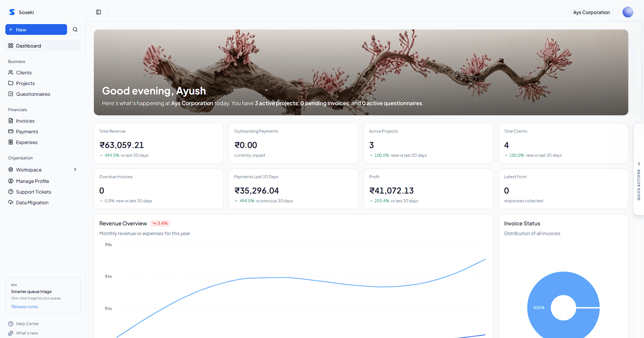Click the Invoices document icon
Image resolution: width=644 pixels, height=338 pixels.
click(x=11, y=121)
